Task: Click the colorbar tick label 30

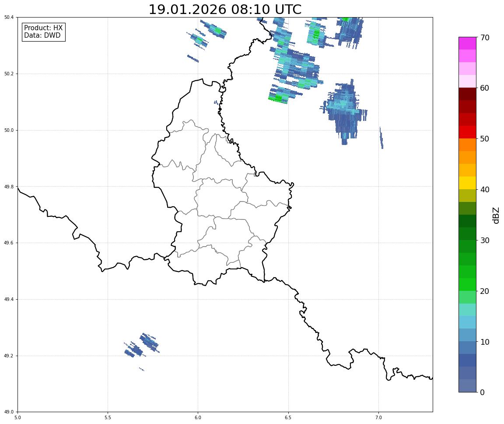Action: [485, 240]
